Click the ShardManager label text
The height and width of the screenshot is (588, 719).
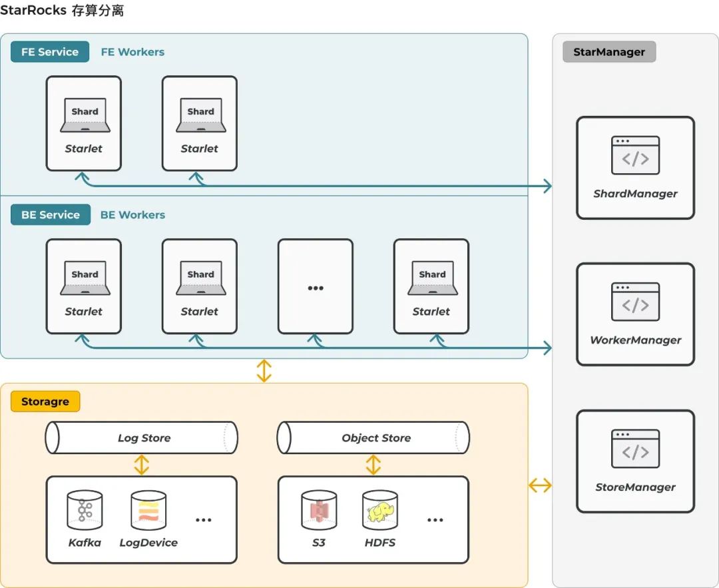tap(635, 194)
